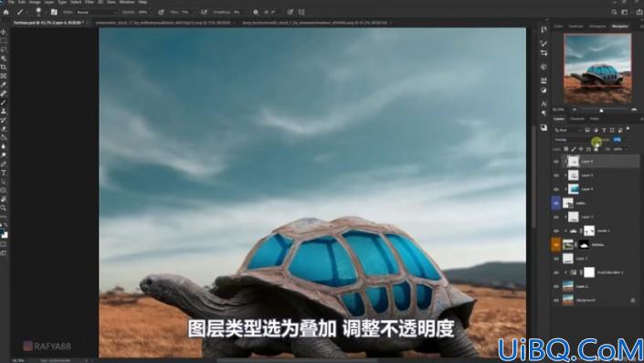Lock transparent pixels icon
644x363 pixels.
566,149
